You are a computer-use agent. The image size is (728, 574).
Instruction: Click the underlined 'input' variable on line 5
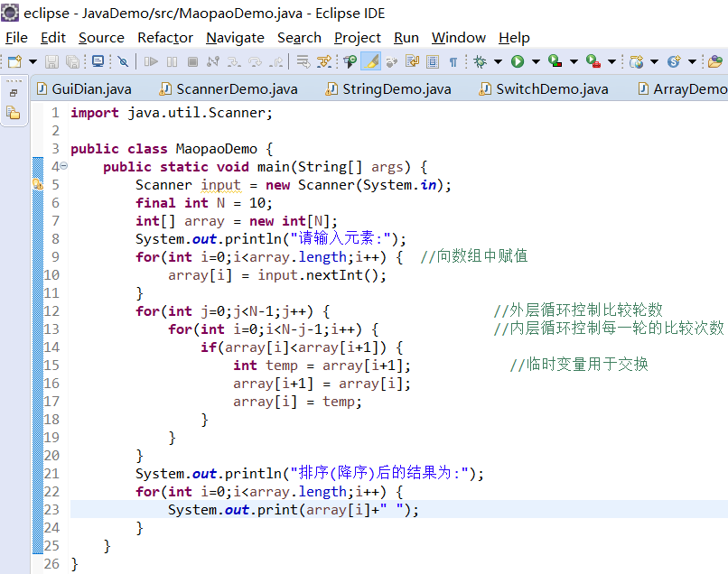(x=221, y=185)
